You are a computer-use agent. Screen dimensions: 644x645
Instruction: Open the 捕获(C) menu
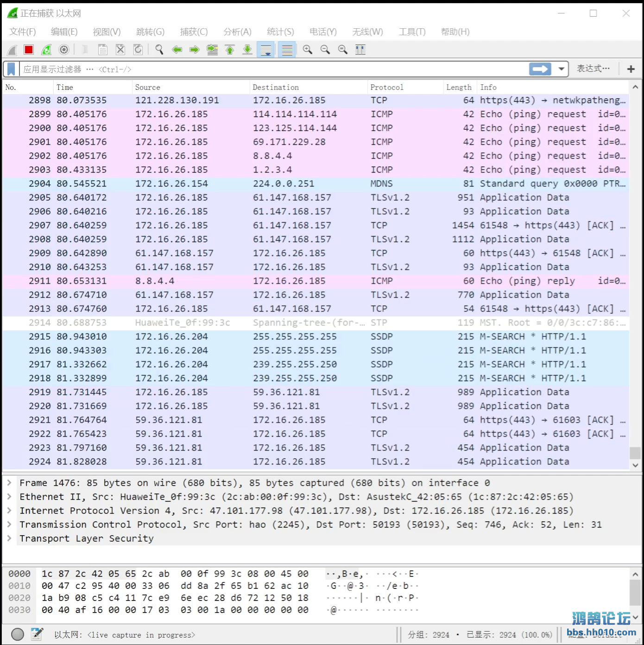click(194, 31)
